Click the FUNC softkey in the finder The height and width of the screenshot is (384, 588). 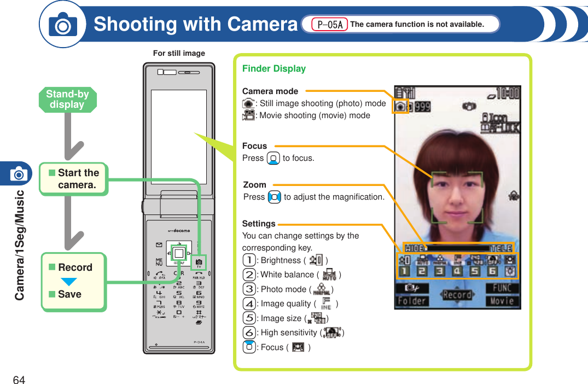502,288
